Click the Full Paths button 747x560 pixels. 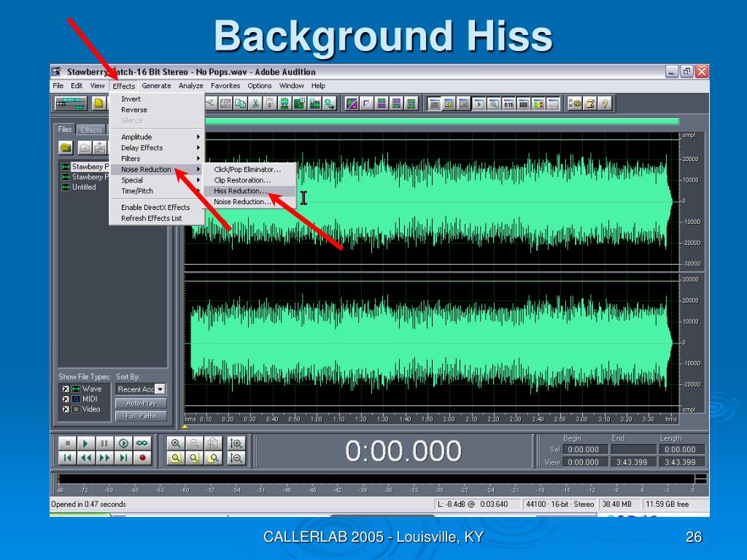click(x=141, y=416)
